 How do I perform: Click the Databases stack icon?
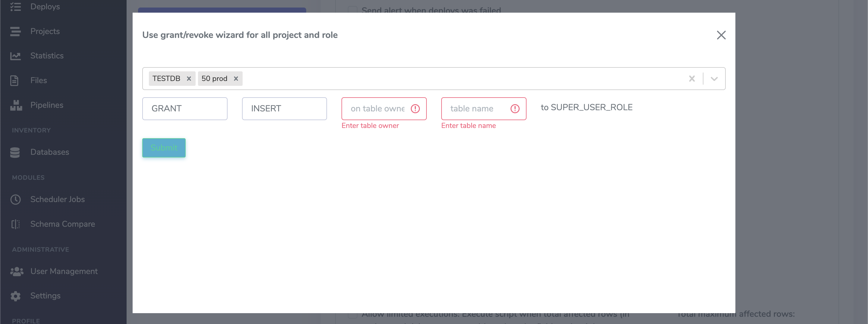tap(15, 152)
